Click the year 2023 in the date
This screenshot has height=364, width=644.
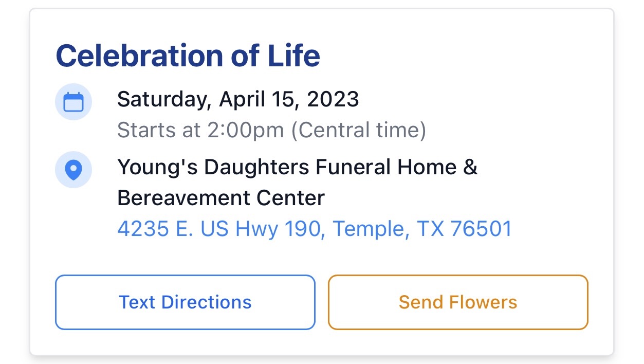click(333, 99)
